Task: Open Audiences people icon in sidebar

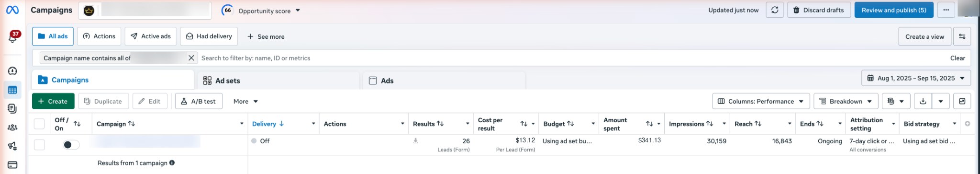Action: (12, 128)
